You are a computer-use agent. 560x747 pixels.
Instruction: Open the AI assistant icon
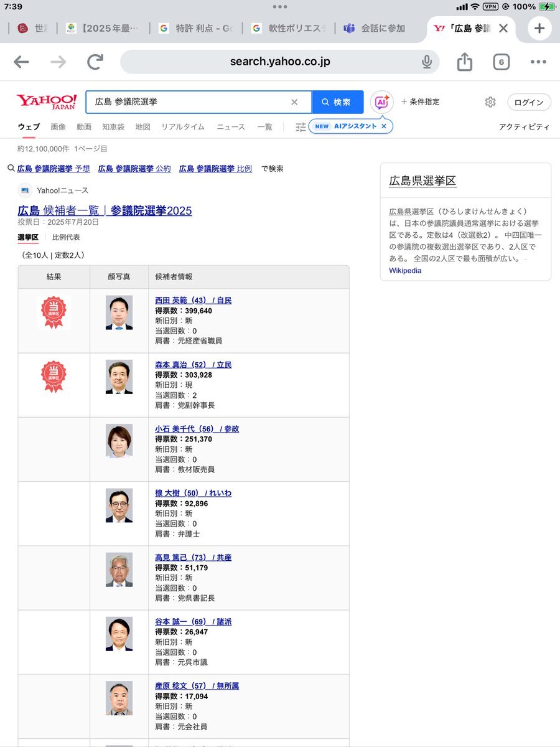382,102
